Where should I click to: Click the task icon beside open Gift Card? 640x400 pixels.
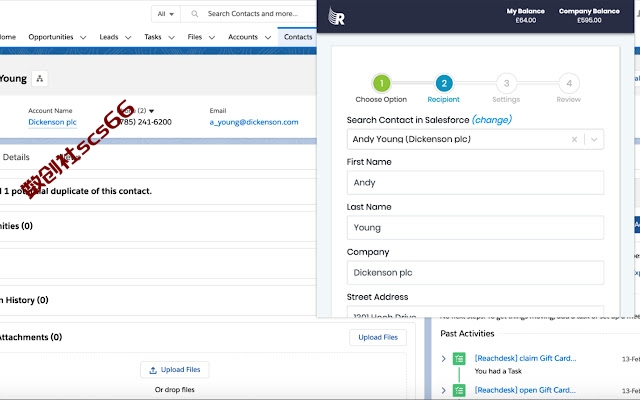(x=459, y=391)
